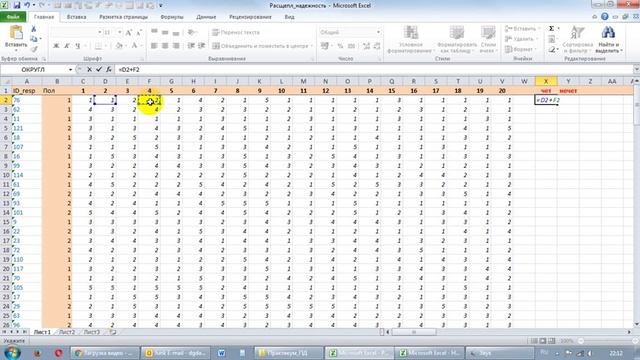Viewport: 640px width, 360px height.
Task: Open the number format dropdown (Общий)
Action: coord(378,32)
